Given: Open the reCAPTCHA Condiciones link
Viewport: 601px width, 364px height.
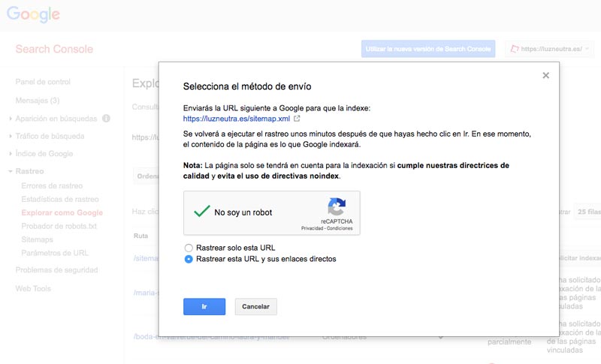Looking at the screenshot, I should (x=340, y=228).
